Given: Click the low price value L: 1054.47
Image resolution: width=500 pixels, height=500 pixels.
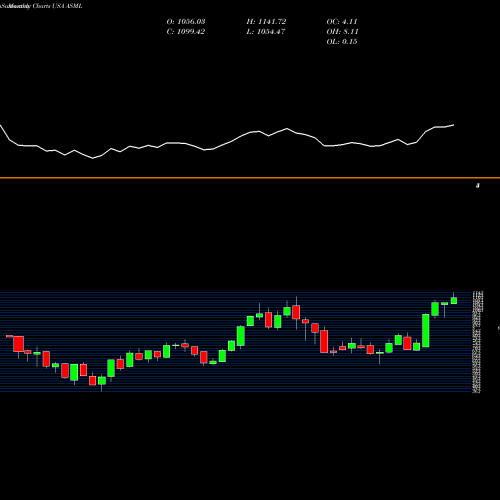Looking at the screenshot, I should [x=266, y=32].
